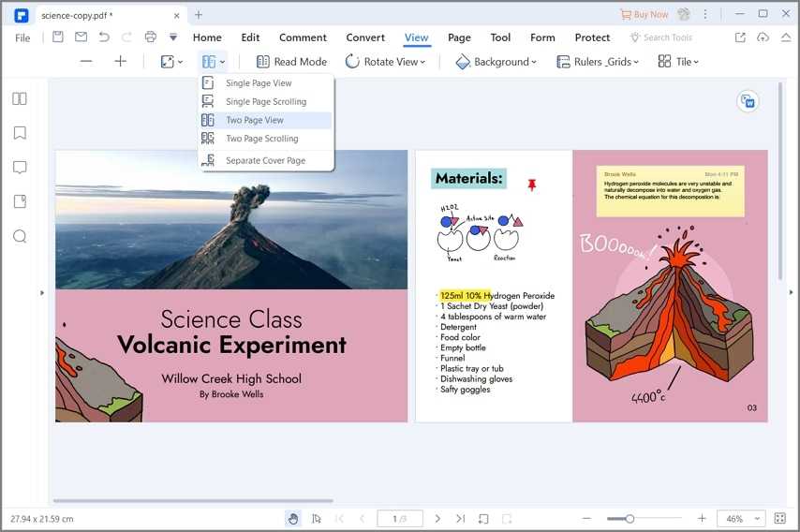Open the bookmarks panel in sidebar

[20, 133]
